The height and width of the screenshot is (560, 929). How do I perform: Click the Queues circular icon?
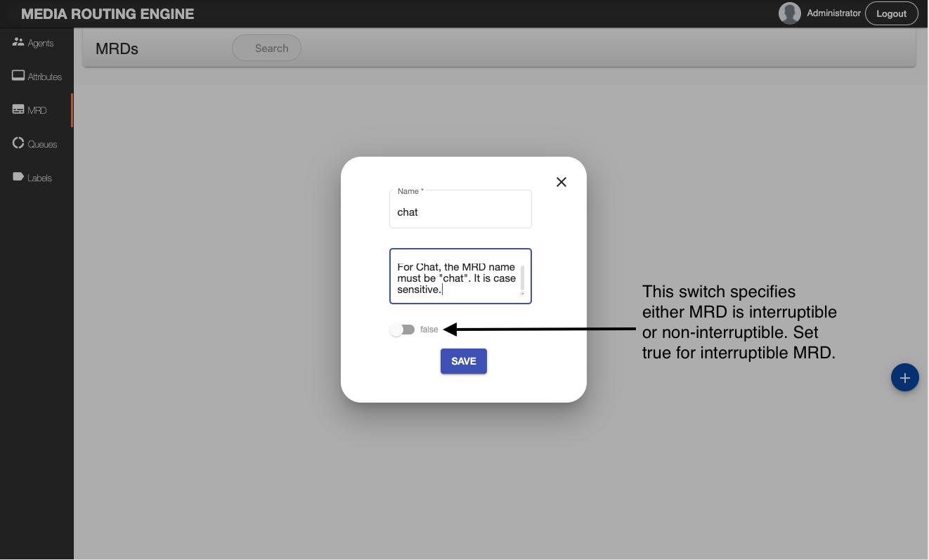click(18, 143)
